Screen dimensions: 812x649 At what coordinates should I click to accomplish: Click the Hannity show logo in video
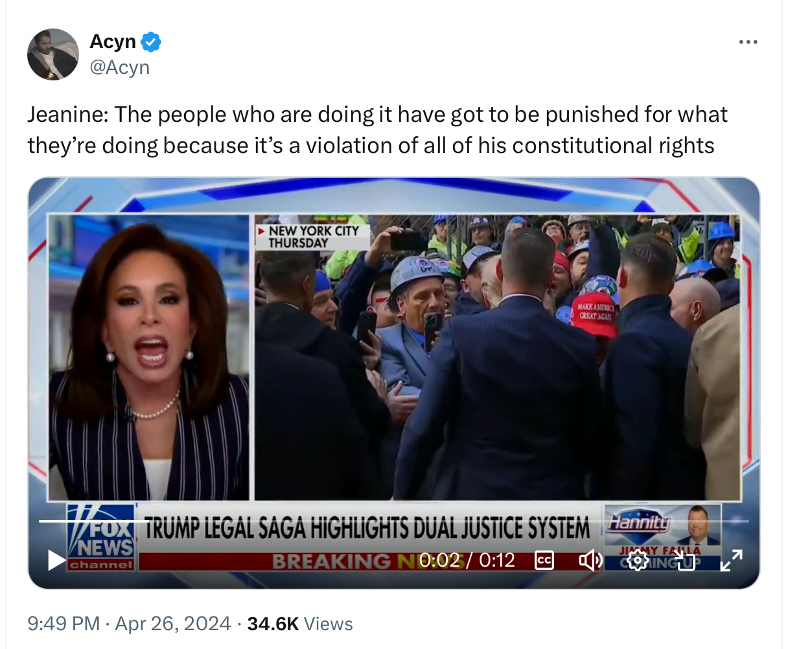click(640, 521)
